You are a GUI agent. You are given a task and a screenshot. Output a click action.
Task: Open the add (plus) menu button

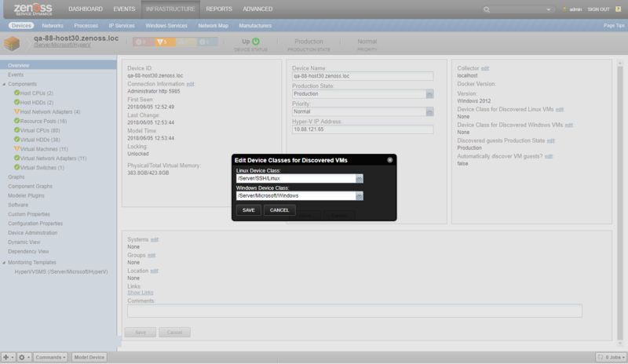coord(8,357)
